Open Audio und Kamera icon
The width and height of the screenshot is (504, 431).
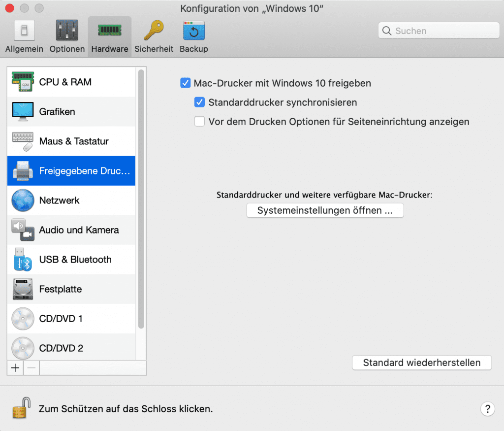23,230
